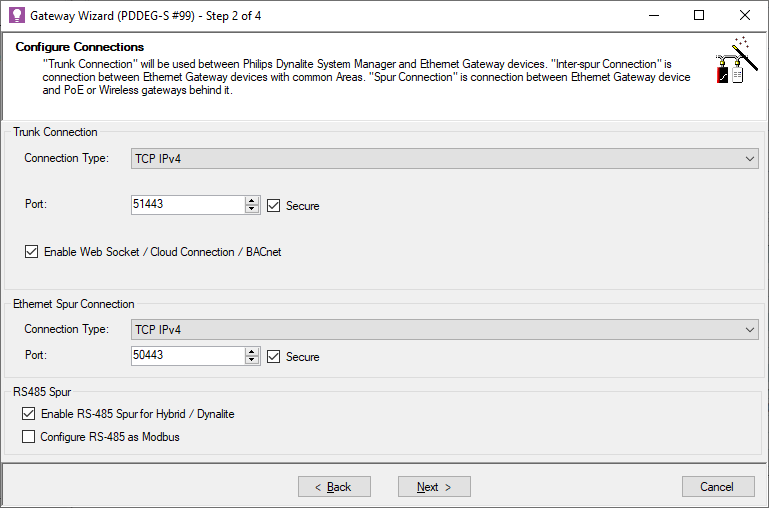This screenshot has width=769, height=508.
Task: Maximize the Gateway Wizard window
Action: click(x=699, y=16)
